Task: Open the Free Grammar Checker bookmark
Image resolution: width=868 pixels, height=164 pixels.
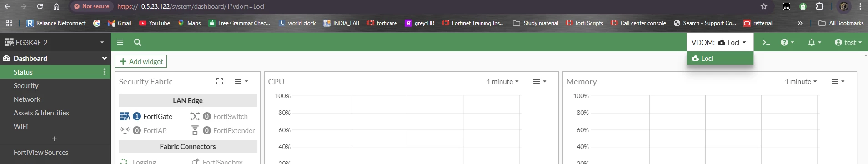Action: (239, 23)
